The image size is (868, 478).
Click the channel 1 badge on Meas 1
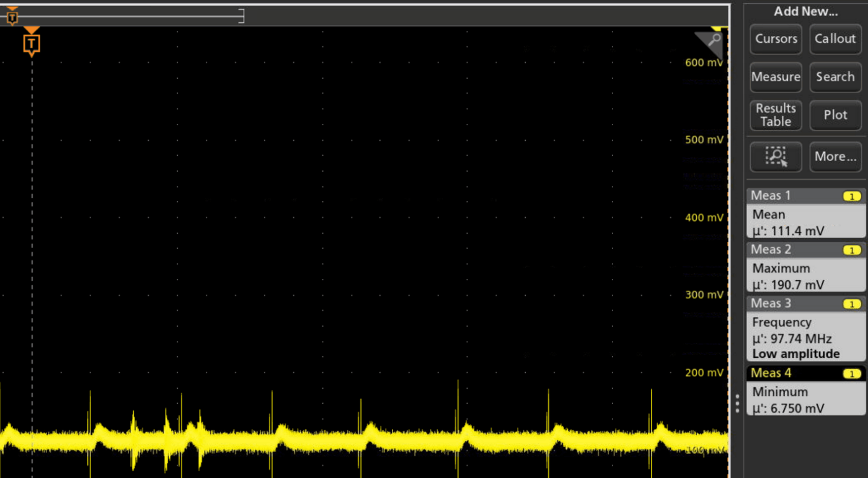click(x=852, y=197)
